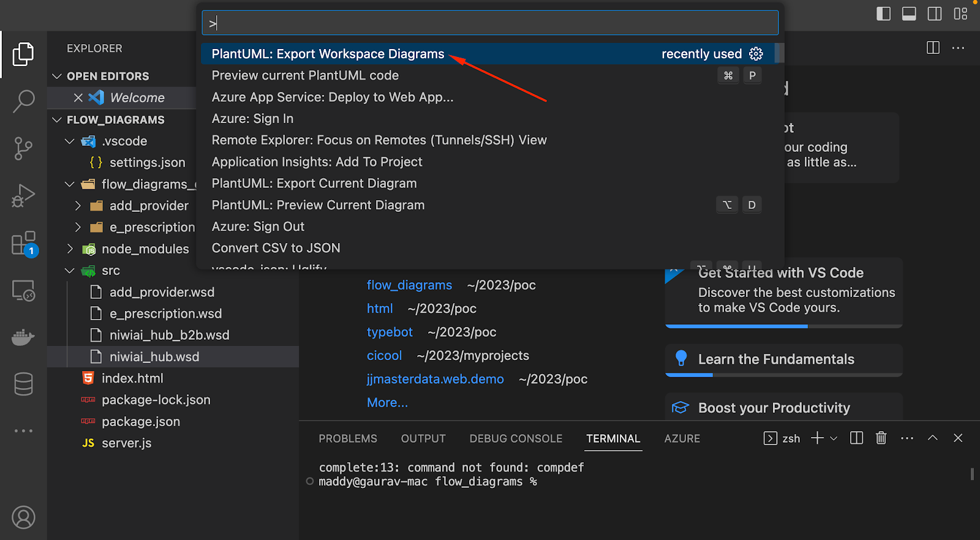Image resolution: width=980 pixels, height=540 pixels.
Task: Open settings.json in explorer
Action: pos(147,162)
